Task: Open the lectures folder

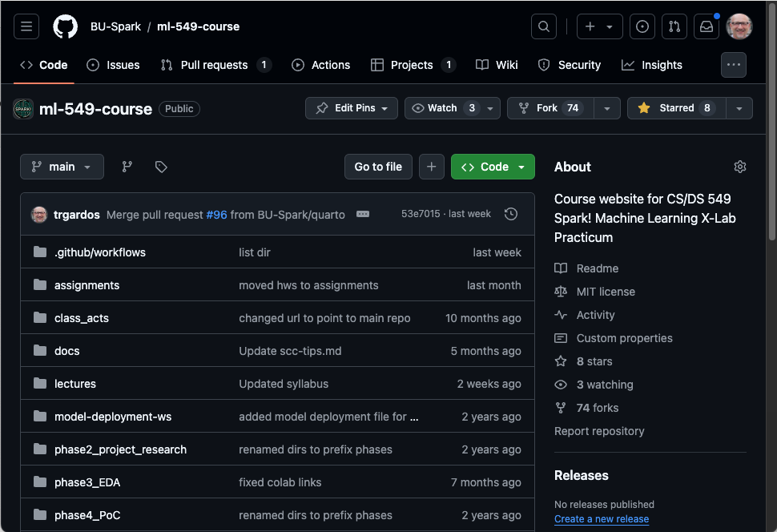Action: tap(75, 384)
